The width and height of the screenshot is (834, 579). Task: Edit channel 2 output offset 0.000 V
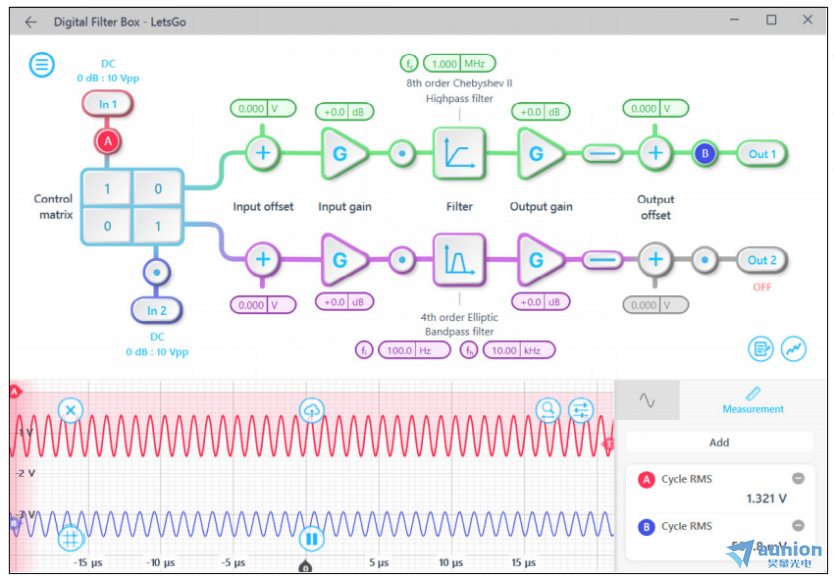(x=655, y=305)
